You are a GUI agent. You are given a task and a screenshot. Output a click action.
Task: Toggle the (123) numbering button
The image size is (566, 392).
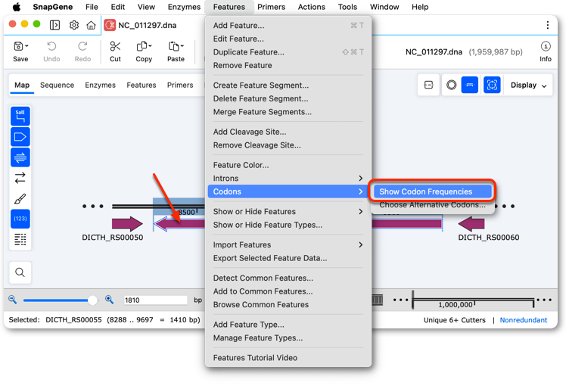click(x=20, y=219)
